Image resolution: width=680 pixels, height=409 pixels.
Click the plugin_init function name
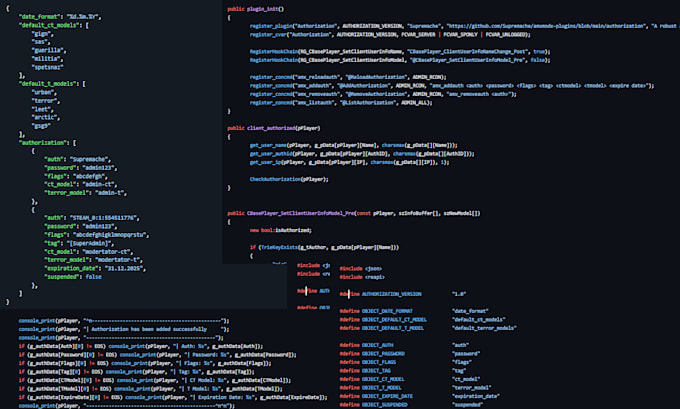(x=266, y=8)
